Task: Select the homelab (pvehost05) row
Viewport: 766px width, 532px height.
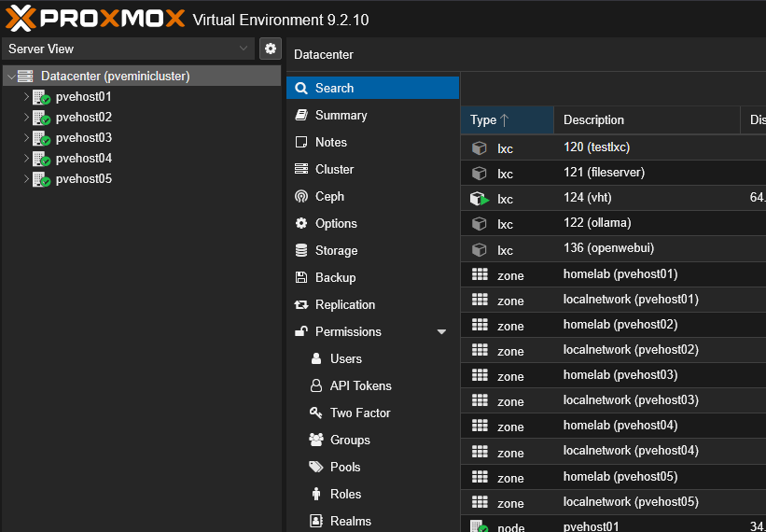Action: 613,477
